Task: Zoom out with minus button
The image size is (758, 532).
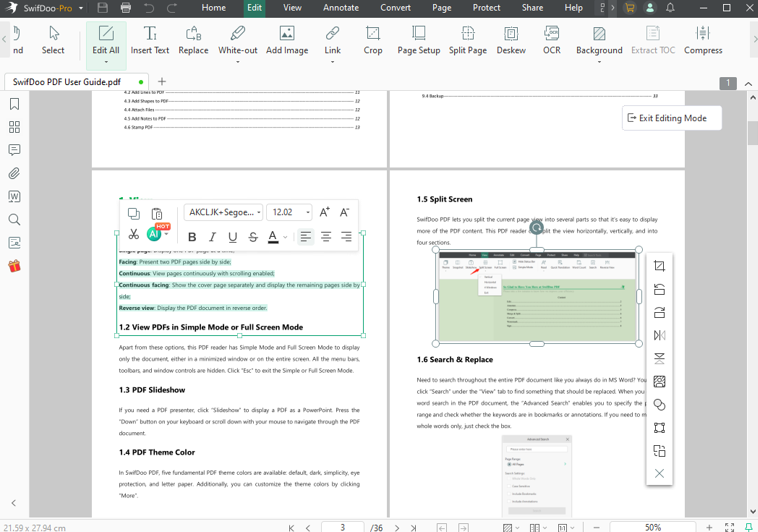Action: [597, 527]
